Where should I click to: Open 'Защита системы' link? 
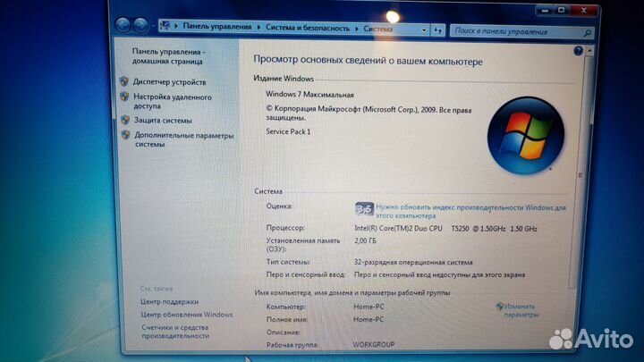(163, 121)
